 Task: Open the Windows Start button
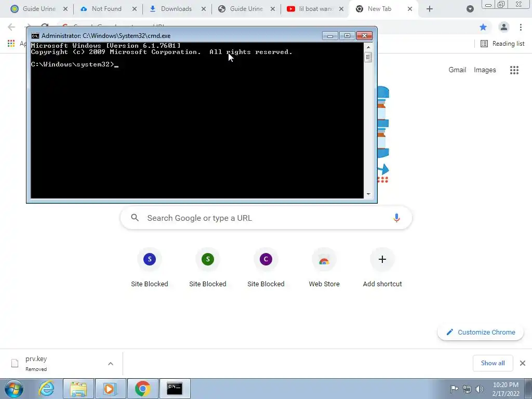coord(14,389)
